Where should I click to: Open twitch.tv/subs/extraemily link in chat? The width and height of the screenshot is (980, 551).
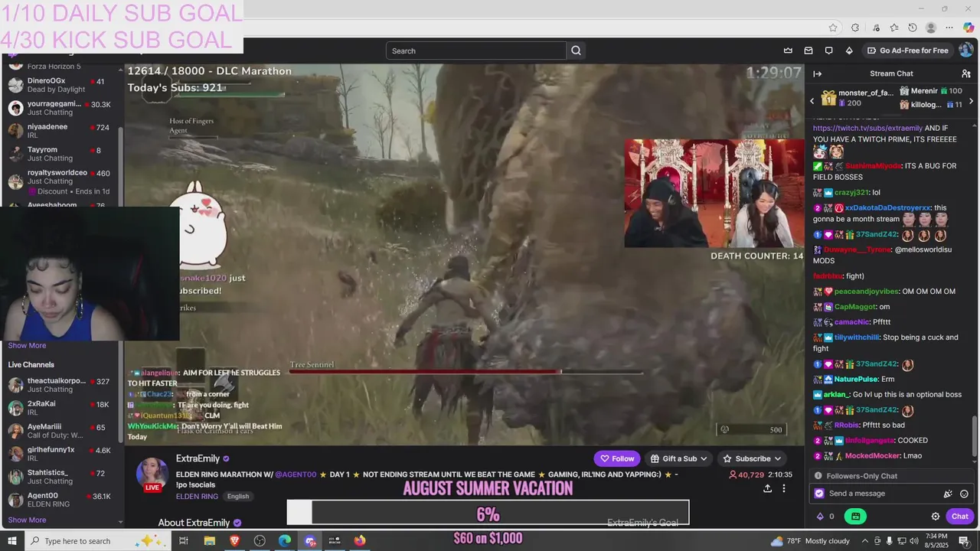tap(867, 129)
